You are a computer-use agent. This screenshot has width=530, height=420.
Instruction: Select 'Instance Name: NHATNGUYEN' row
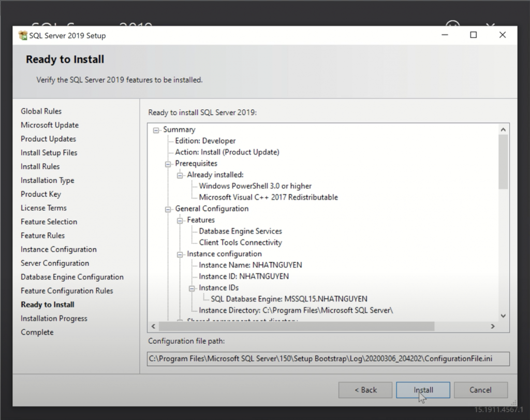tap(251, 266)
